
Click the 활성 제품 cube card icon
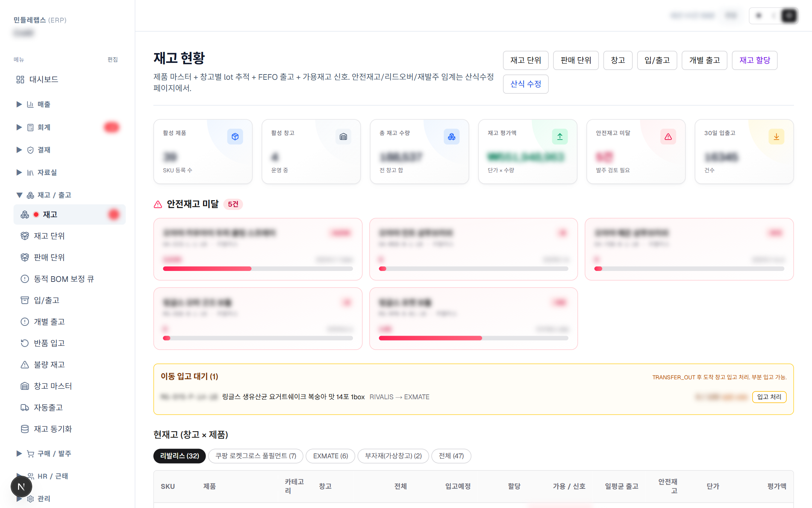[235, 137]
